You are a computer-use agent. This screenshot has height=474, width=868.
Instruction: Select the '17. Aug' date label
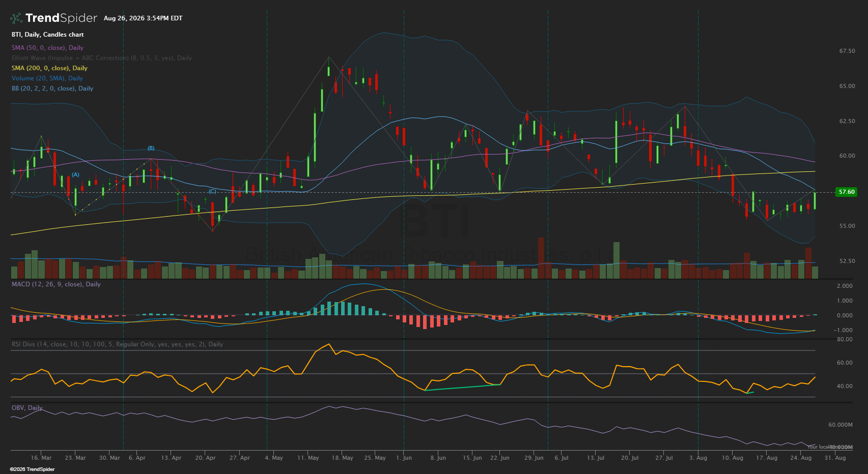(767, 458)
